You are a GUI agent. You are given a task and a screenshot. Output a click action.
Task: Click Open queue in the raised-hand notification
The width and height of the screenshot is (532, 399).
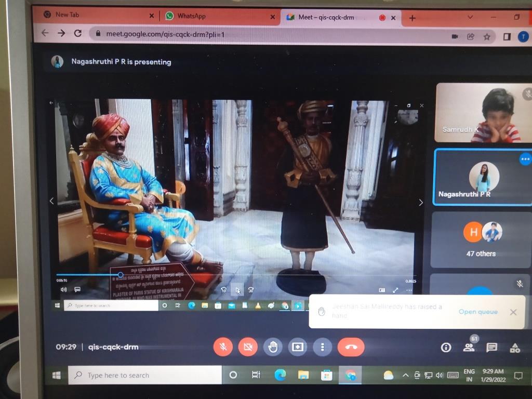click(x=478, y=312)
